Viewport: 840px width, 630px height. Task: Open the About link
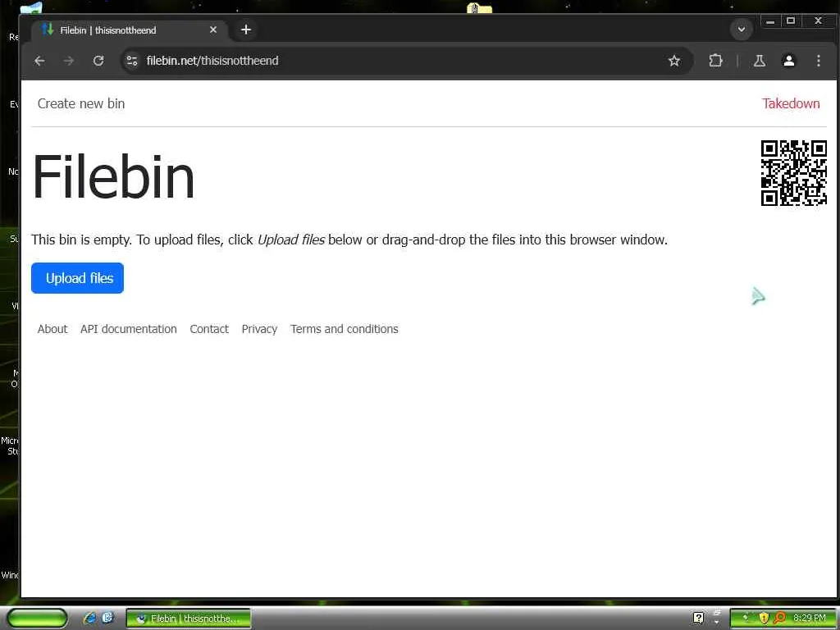click(x=52, y=329)
